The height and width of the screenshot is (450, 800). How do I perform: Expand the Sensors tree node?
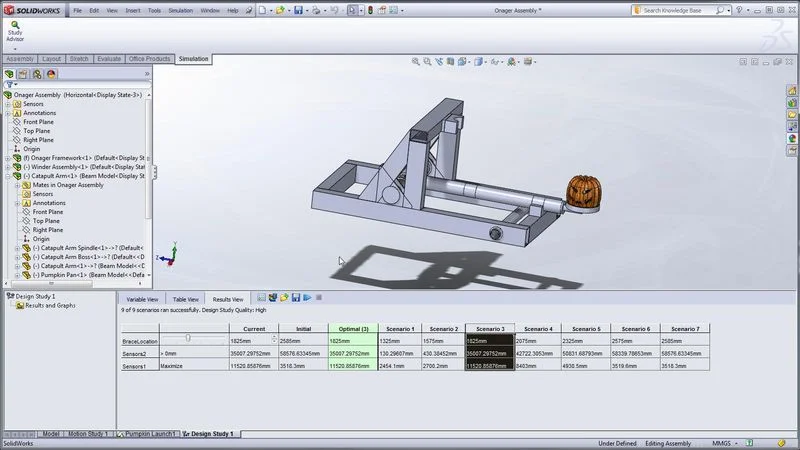(8, 104)
